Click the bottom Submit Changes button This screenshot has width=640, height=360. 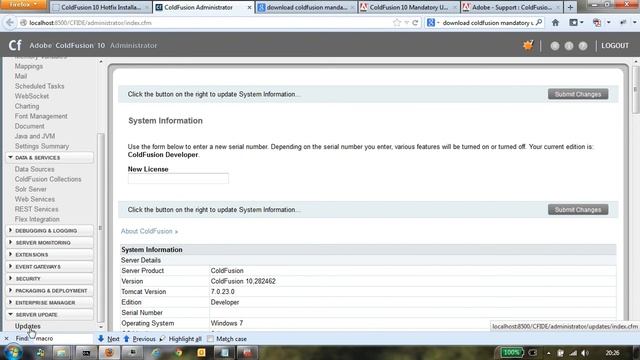click(x=578, y=210)
